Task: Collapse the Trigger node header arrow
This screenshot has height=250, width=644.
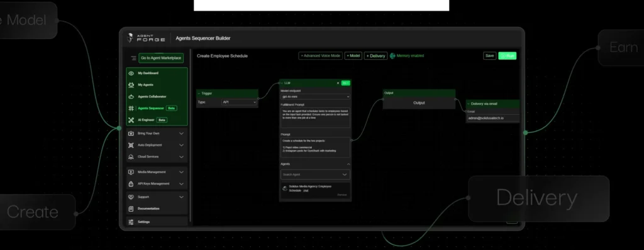Action: (x=199, y=94)
